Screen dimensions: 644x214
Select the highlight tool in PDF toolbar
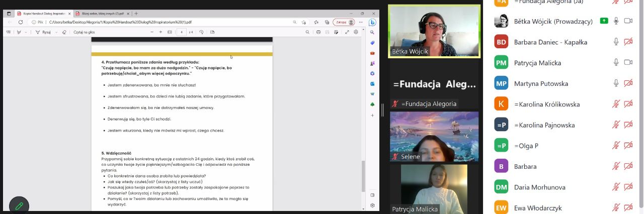(19, 32)
